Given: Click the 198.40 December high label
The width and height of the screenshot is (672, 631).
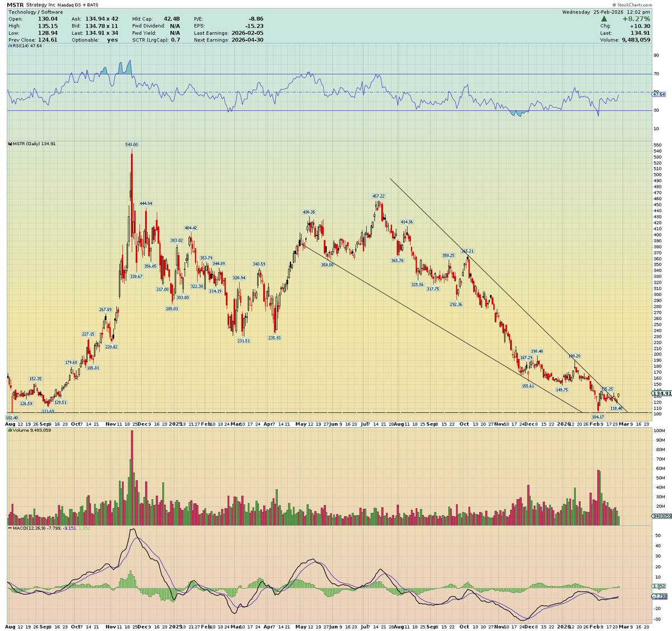Looking at the screenshot, I should (537, 351).
